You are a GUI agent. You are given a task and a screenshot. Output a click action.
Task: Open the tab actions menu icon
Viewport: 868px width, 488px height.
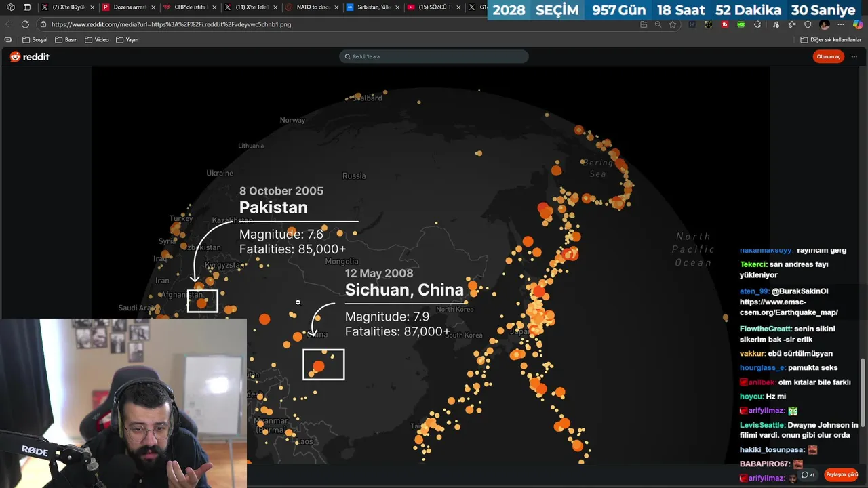[x=27, y=7]
